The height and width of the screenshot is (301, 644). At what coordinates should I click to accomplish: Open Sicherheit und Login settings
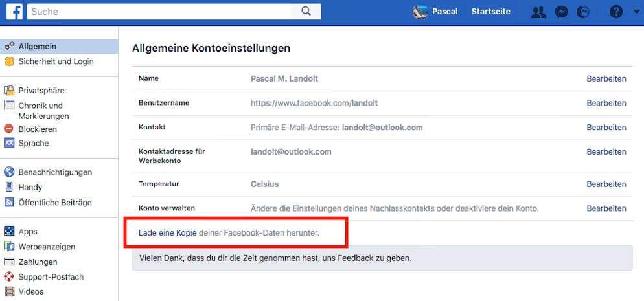coord(56,61)
